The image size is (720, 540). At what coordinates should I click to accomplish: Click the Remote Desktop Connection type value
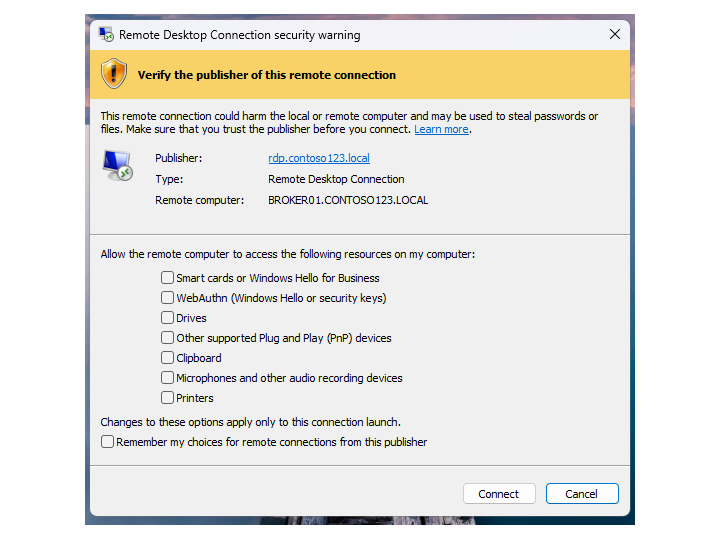click(336, 179)
